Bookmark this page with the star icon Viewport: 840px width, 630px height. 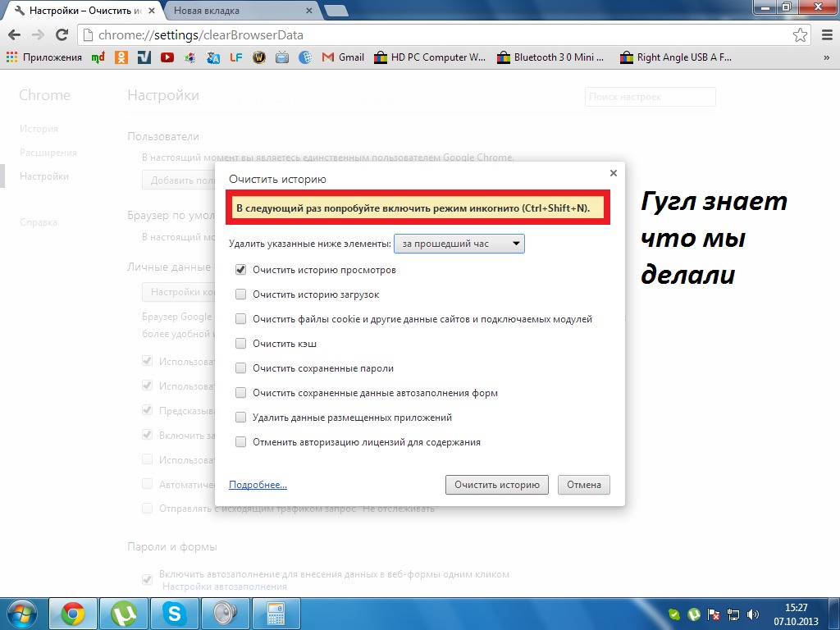801,35
